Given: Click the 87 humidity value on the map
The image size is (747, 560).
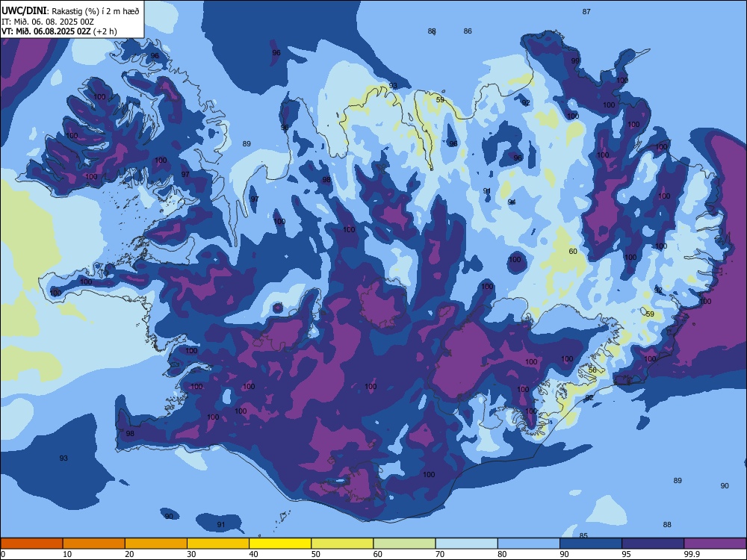Looking at the screenshot, I should pyautogui.click(x=586, y=11).
